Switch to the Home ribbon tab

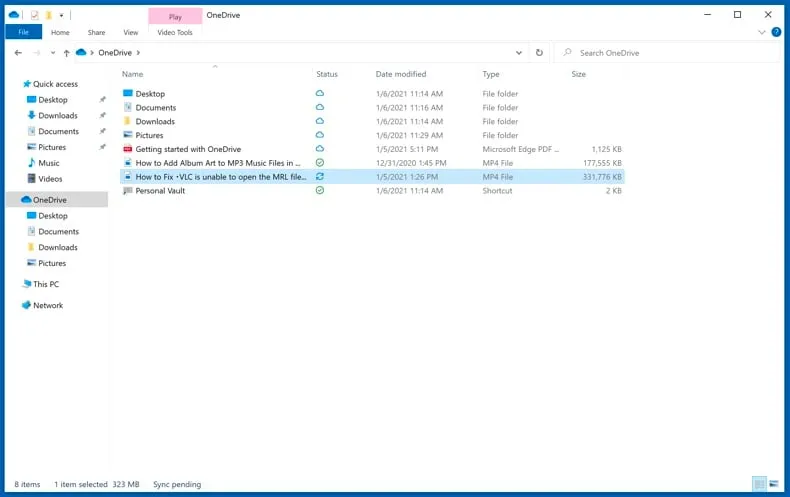(60, 32)
